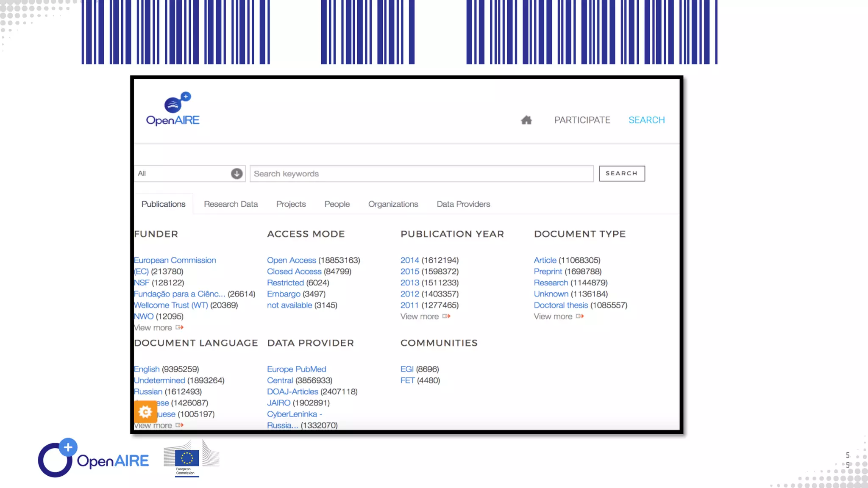Click the arrow icon beside Publication Year View more

pos(446,316)
